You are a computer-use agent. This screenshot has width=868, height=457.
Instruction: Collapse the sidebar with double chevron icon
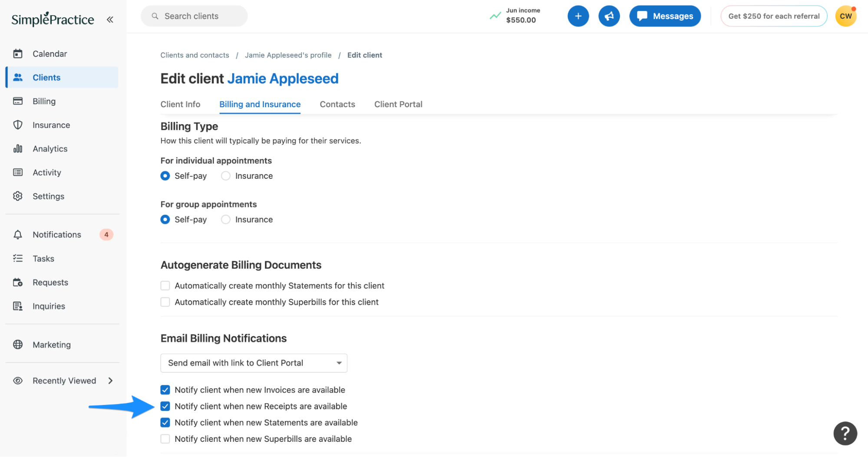click(x=110, y=20)
